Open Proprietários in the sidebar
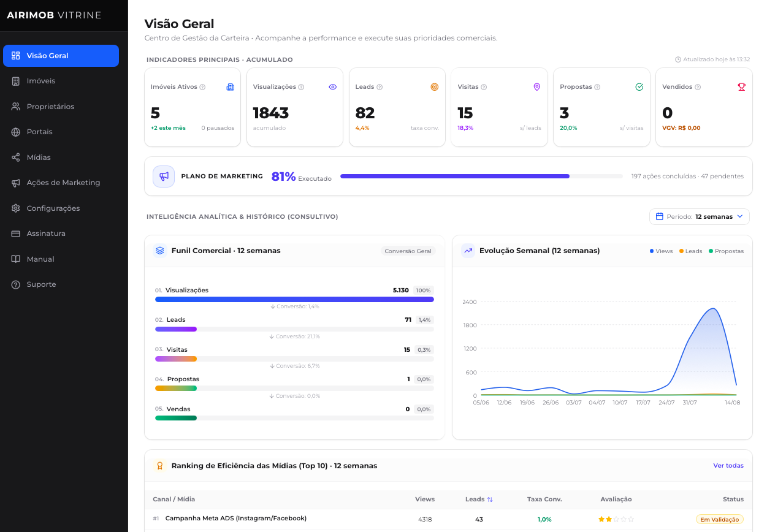 pyautogui.click(x=61, y=107)
